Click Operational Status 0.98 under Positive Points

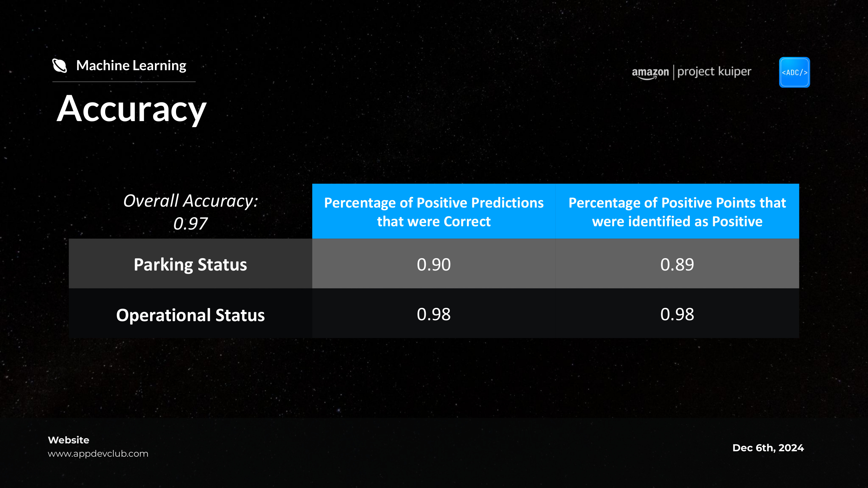[x=677, y=314]
